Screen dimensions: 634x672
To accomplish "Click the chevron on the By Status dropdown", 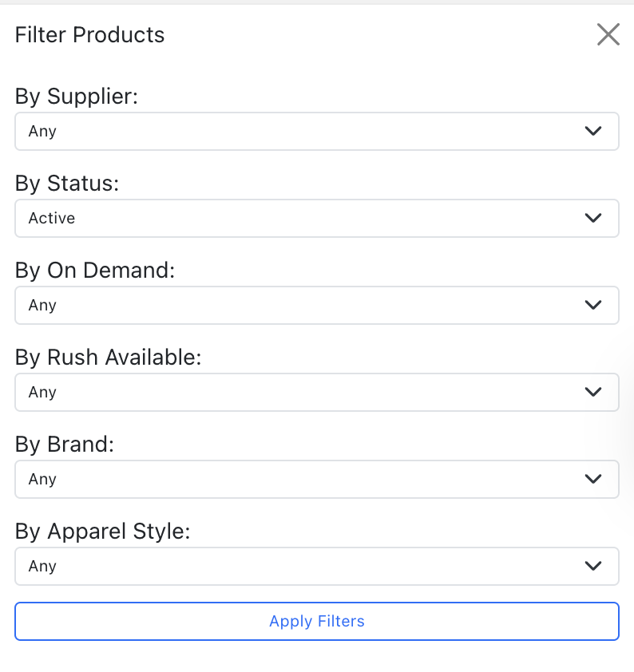I will 593,218.
